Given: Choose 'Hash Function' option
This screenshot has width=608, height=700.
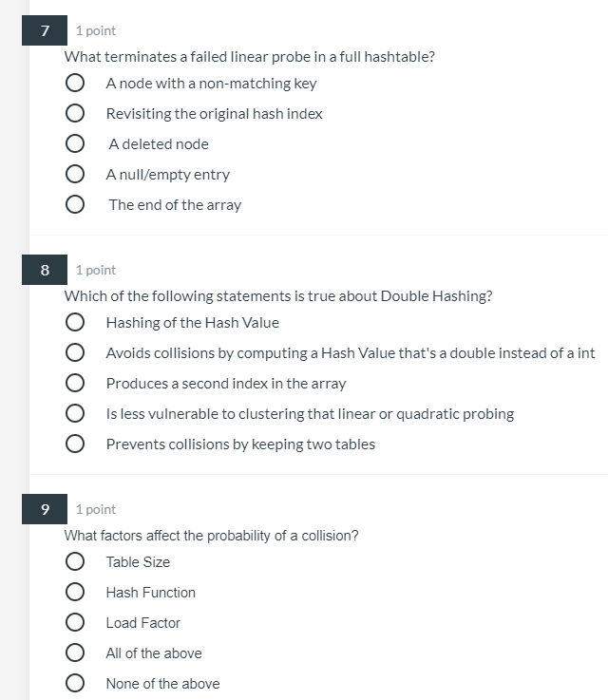Looking at the screenshot, I should 74,592.
